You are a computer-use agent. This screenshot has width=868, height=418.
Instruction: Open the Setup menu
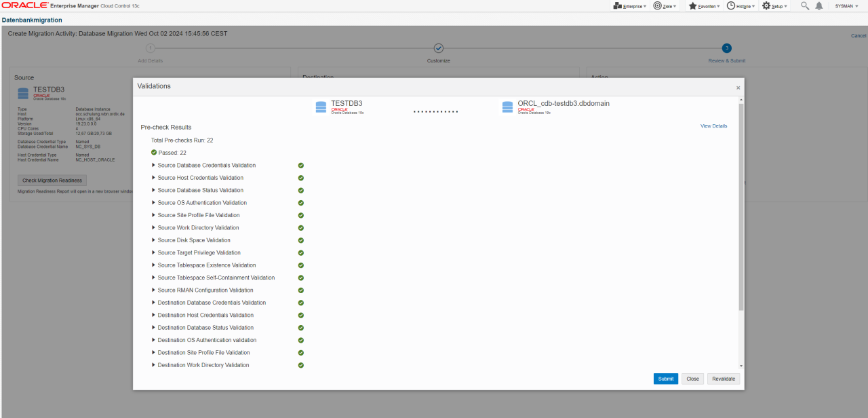(x=775, y=5)
